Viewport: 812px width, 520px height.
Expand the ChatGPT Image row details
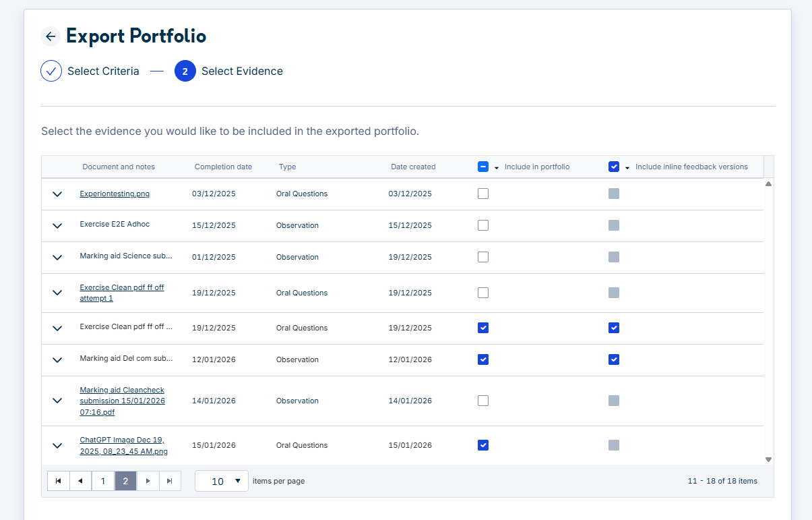(57, 445)
